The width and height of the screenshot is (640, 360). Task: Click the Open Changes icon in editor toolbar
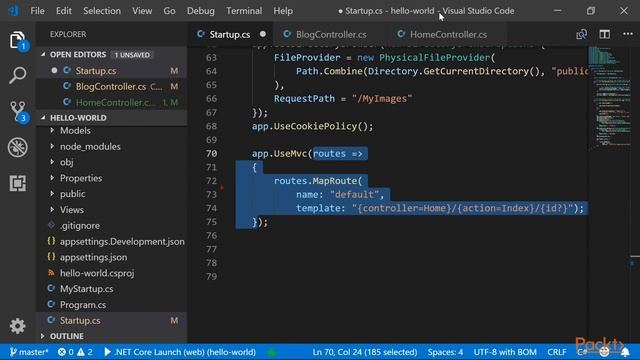(582, 34)
